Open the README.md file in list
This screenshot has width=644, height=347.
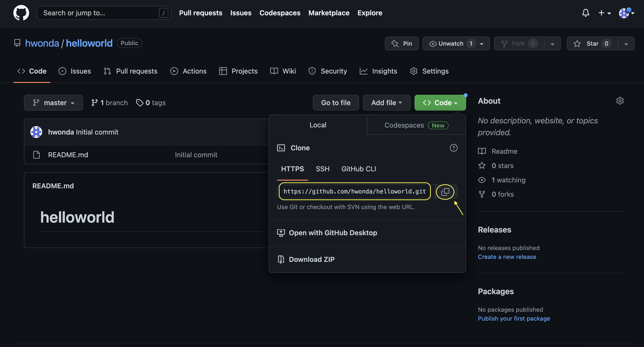pos(68,155)
